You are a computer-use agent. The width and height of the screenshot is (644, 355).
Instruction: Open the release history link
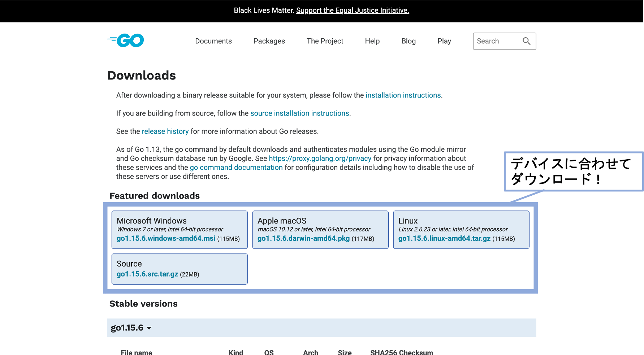pyautogui.click(x=165, y=131)
